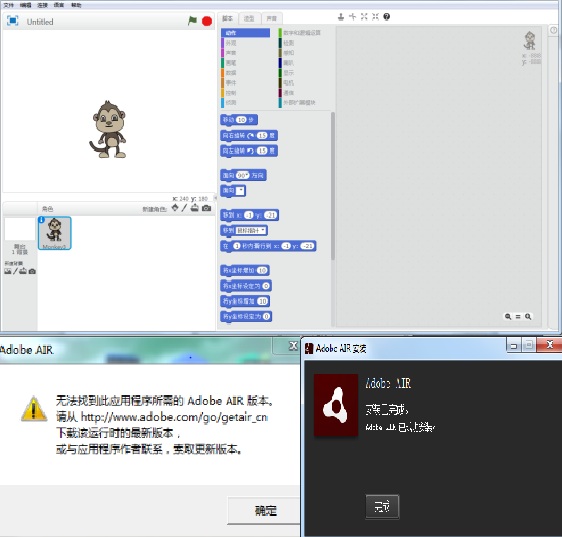This screenshot has width=562, height=537.
Task: Open the 文件 menu
Action: pos(8,5)
